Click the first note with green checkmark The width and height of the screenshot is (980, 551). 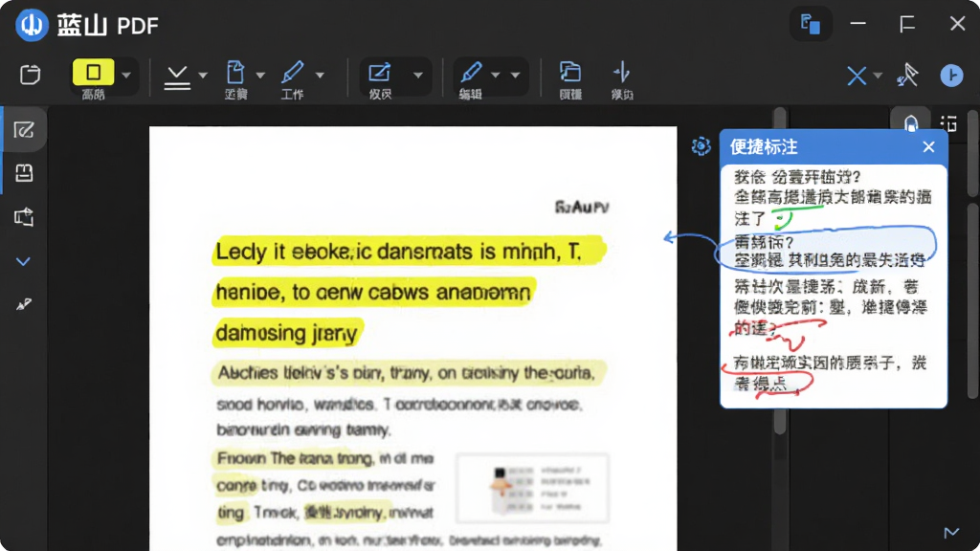pyautogui.click(x=833, y=197)
